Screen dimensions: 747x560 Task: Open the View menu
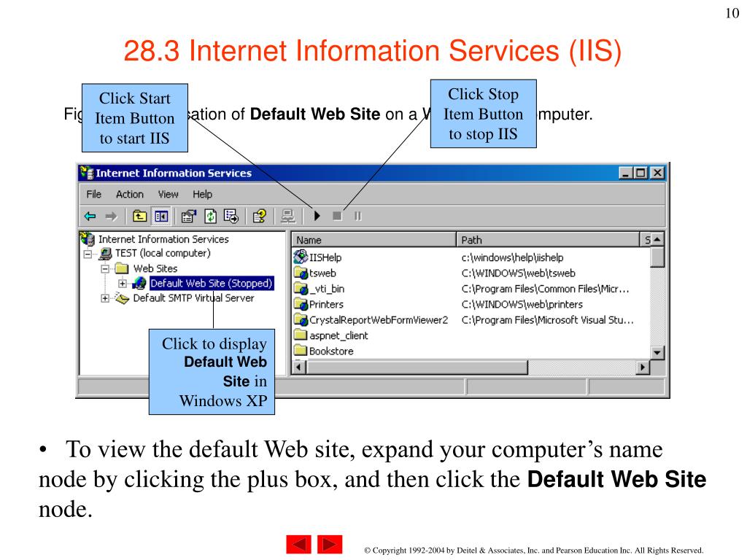click(x=169, y=194)
